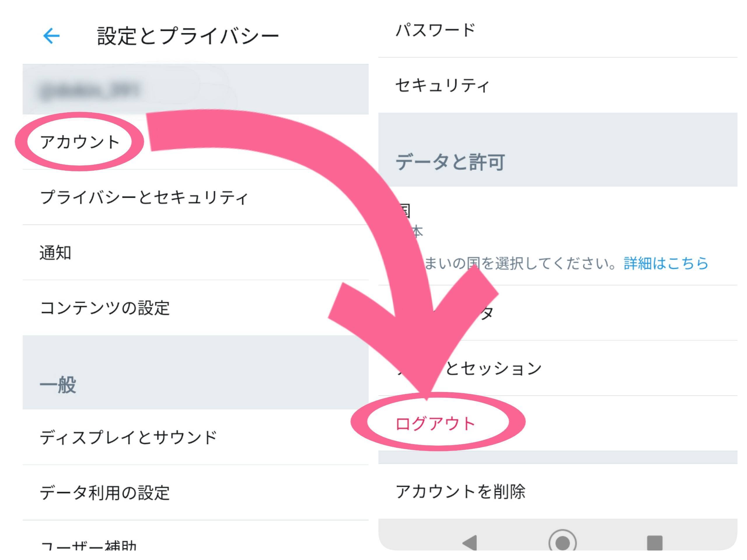This screenshot has width=747, height=560.
Task: Open the セキュリティ setting
Action: pos(442,85)
